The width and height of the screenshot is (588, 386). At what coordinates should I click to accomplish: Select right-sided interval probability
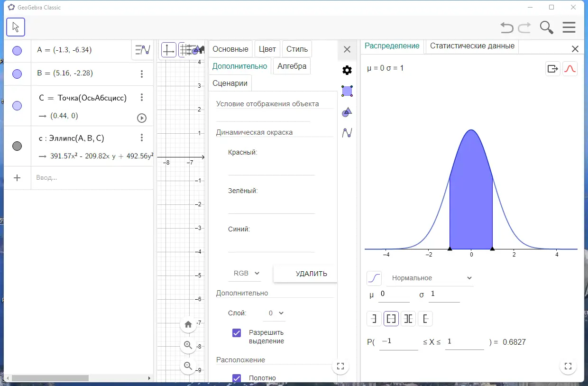425,319
